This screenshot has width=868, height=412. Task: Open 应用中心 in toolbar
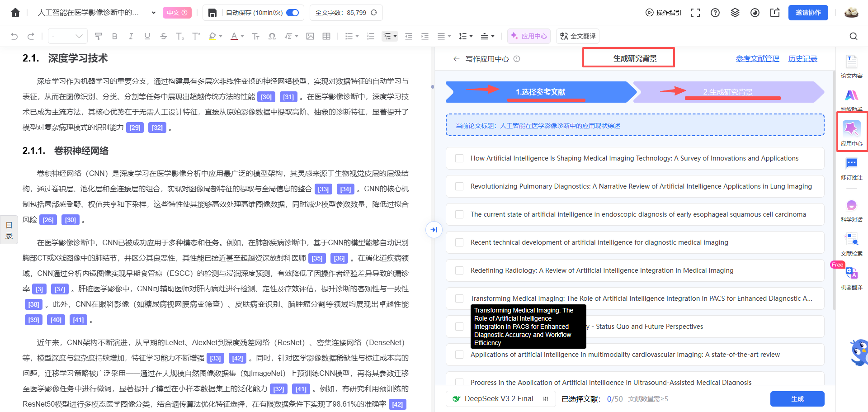pos(529,36)
